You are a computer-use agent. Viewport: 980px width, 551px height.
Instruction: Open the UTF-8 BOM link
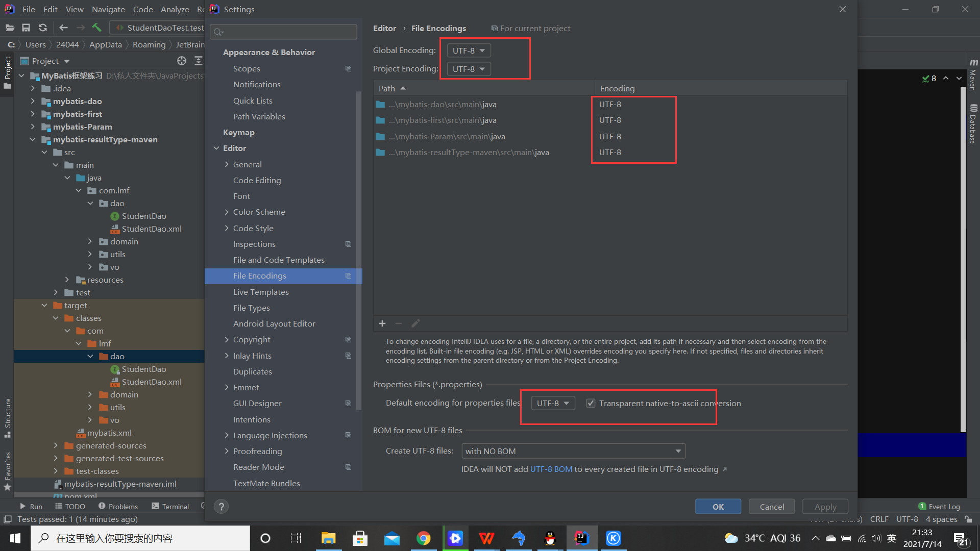pyautogui.click(x=551, y=469)
